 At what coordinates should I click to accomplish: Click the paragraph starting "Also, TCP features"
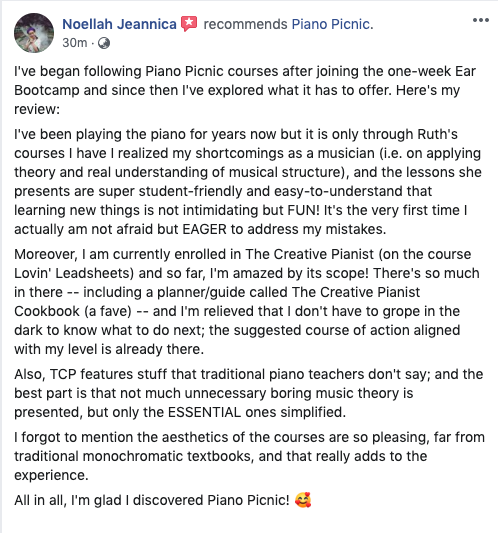pos(248,393)
